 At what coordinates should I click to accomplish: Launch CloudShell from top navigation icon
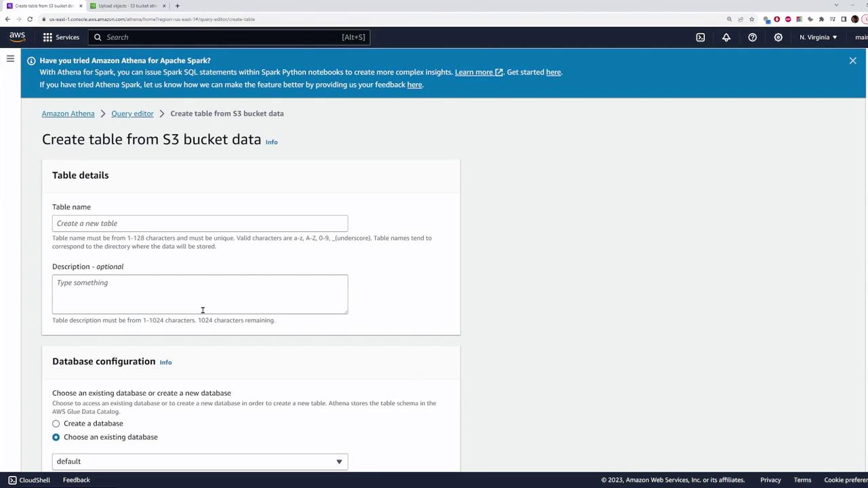click(x=701, y=37)
